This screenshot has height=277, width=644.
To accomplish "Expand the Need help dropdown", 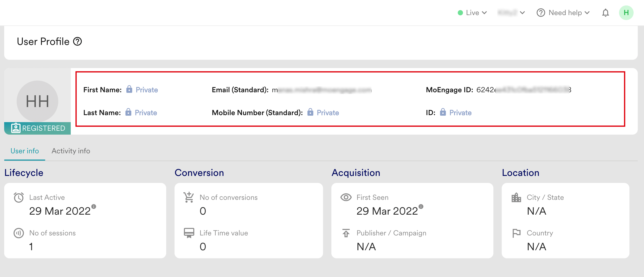I will (563, 13).
